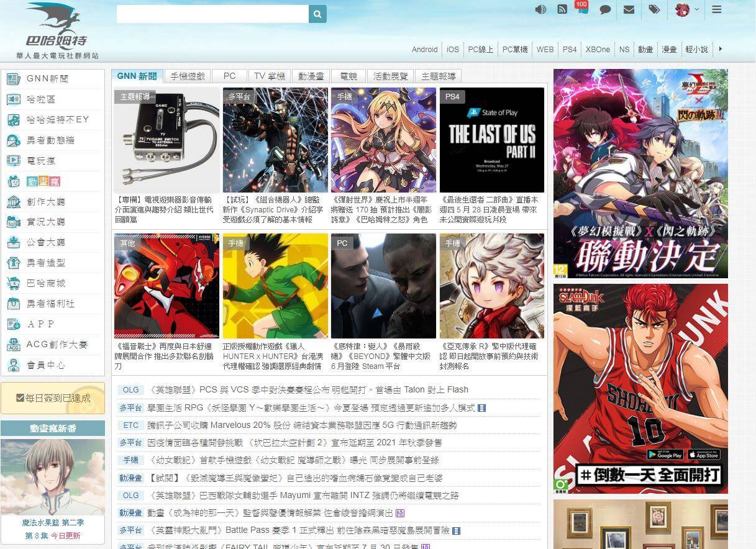
Task: Click the 勇者造型 shirt sidebar icon
Action: point(13,263)
